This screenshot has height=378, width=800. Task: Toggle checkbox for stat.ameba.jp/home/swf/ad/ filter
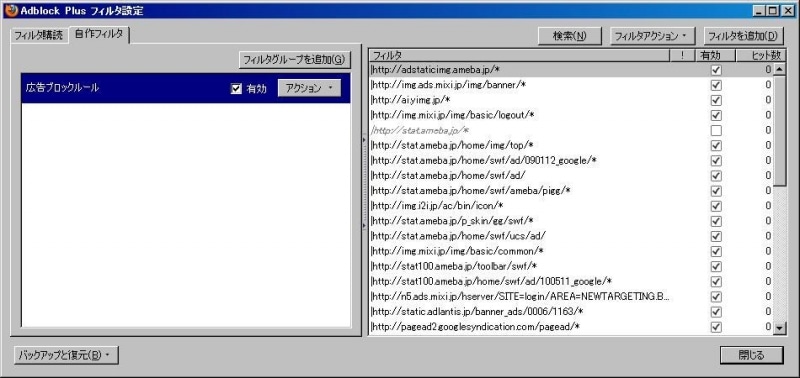716,175
